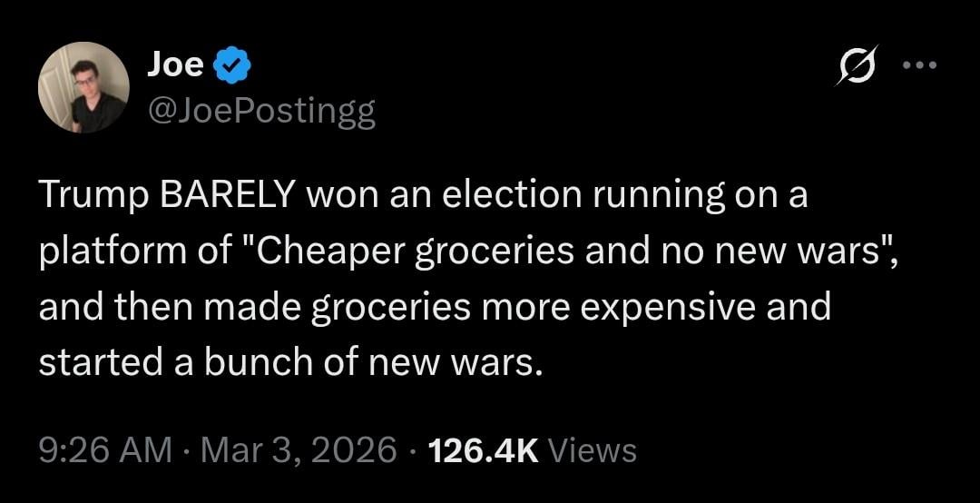Image resolution: width=980 pixels, height=503 pixels.
Task: Click the "Views" label
Action: pyautogui.click(x=593, y=449)
